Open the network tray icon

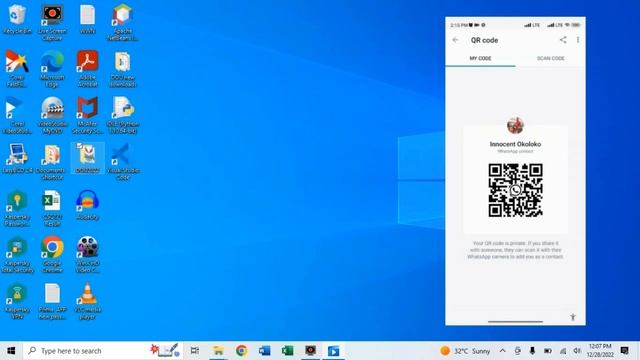click(x=563, y=351)
